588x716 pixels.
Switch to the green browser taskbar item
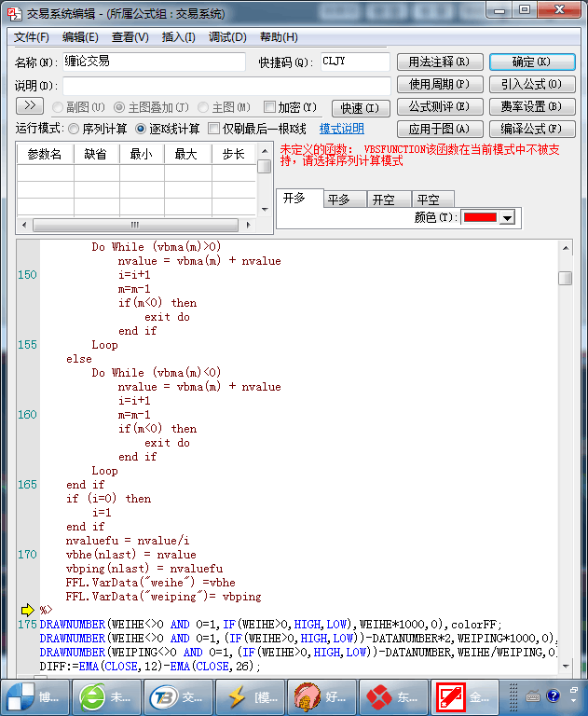(x=106, y=696)
